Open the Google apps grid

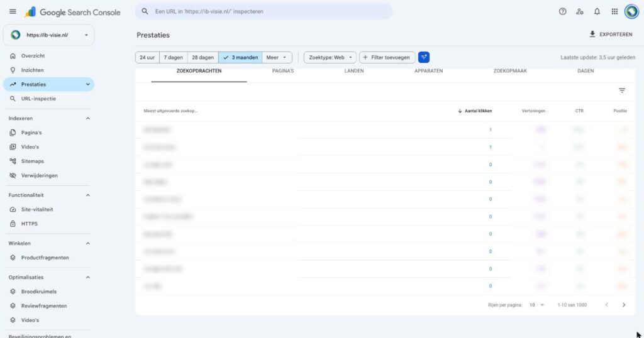614,11
